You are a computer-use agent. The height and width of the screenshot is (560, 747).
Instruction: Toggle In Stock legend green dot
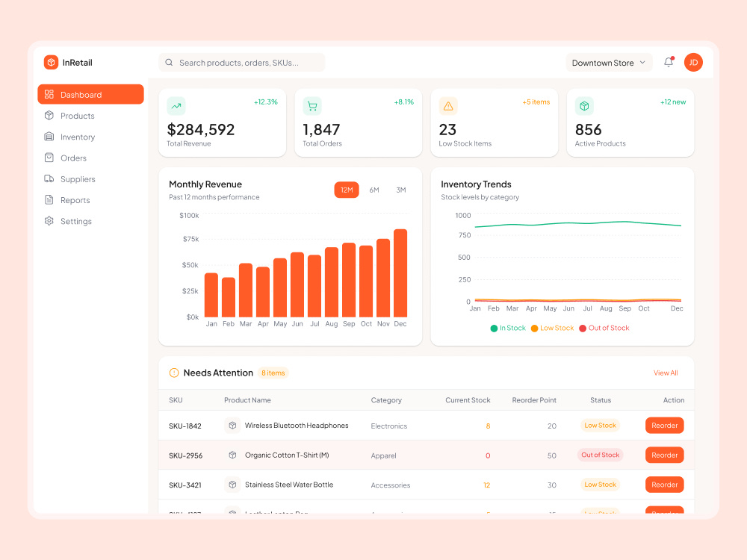click(x=494, y=328)
